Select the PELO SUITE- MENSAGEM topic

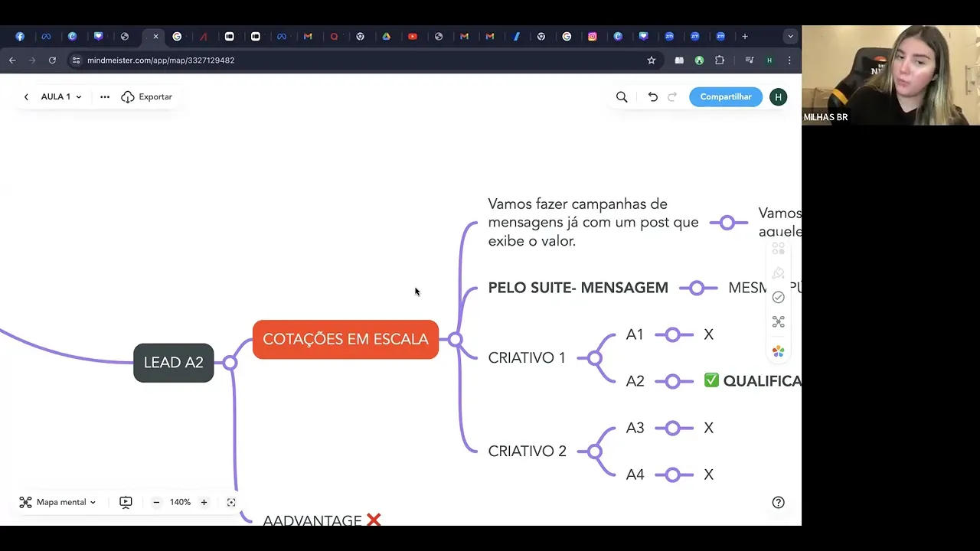coord(578,288)
